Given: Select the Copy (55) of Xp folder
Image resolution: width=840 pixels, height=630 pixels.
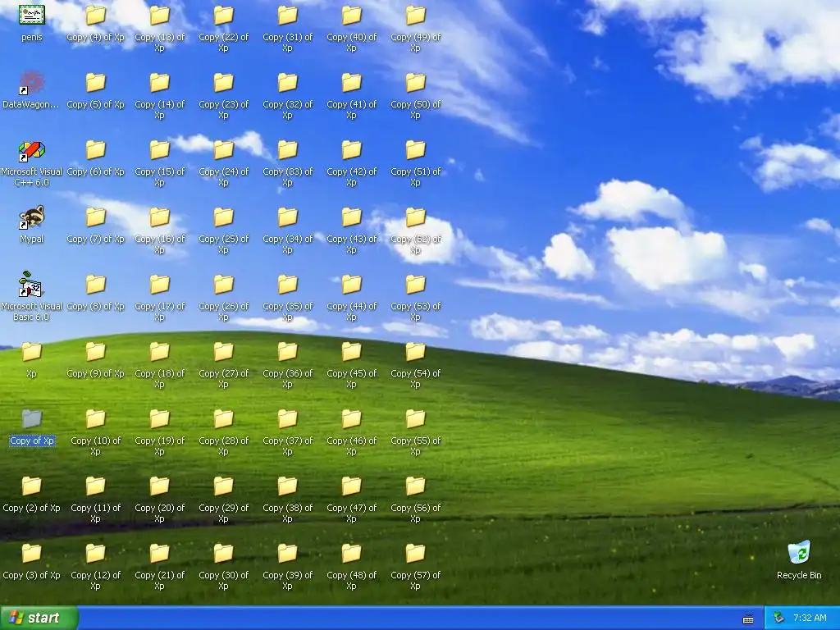Looking at the screenshot, I should 415,419.
